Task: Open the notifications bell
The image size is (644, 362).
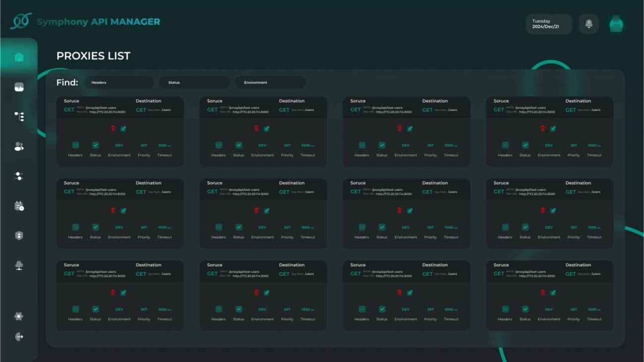Action: [589, 24]
